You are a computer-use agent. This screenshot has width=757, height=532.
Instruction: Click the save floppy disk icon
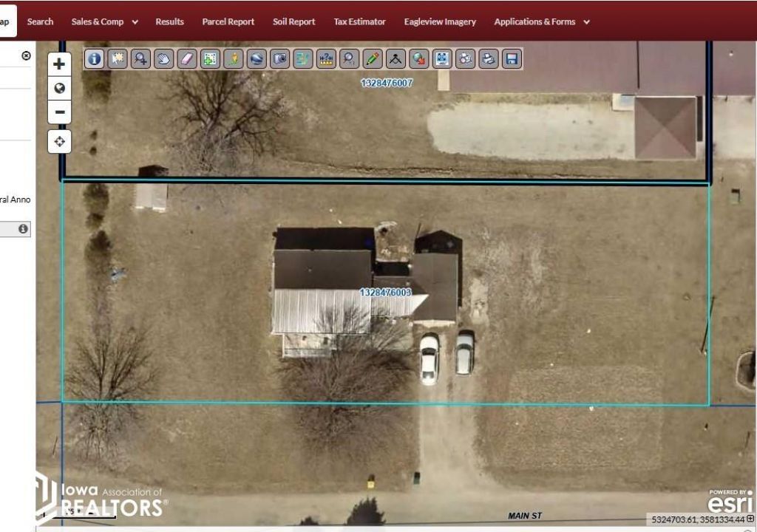tap(511, 59)
